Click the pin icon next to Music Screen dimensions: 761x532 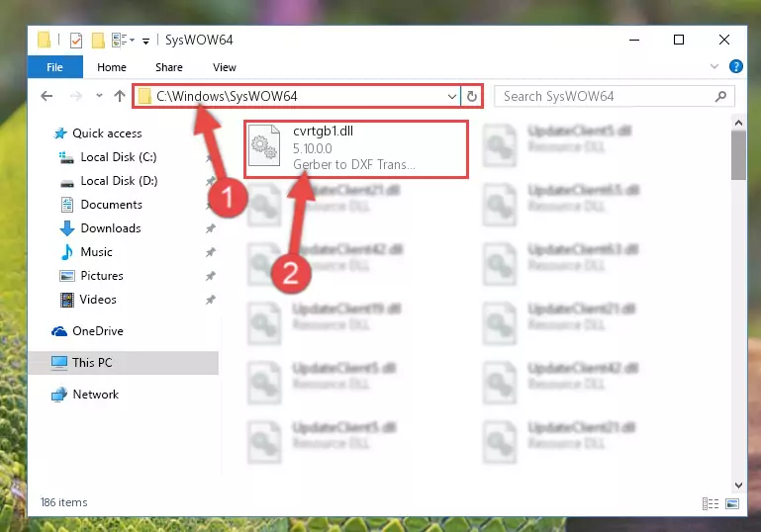[210, 252]
